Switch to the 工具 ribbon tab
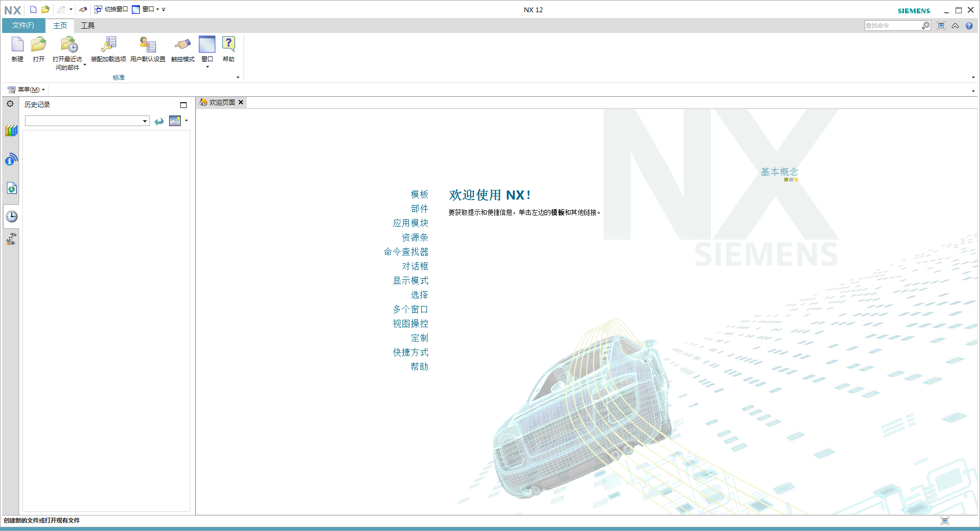This screenshot has height=531, width=980. pos(87,25)
